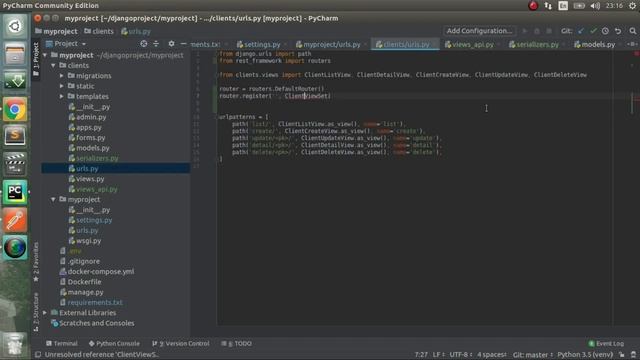This screenshot has width=640, height=360.
Task: Open the Python Console tool window
Action: coord(114,344)
